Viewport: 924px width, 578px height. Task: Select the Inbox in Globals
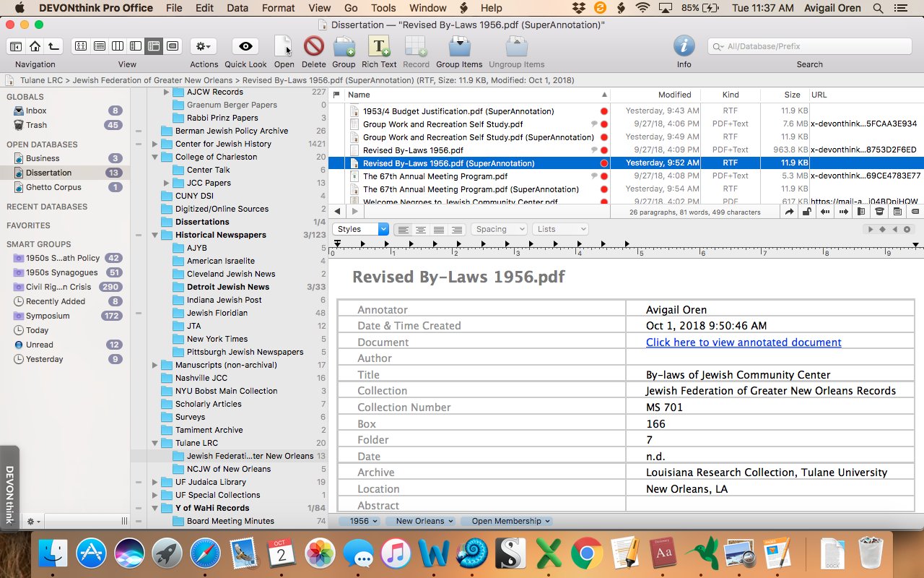(36, 111)
